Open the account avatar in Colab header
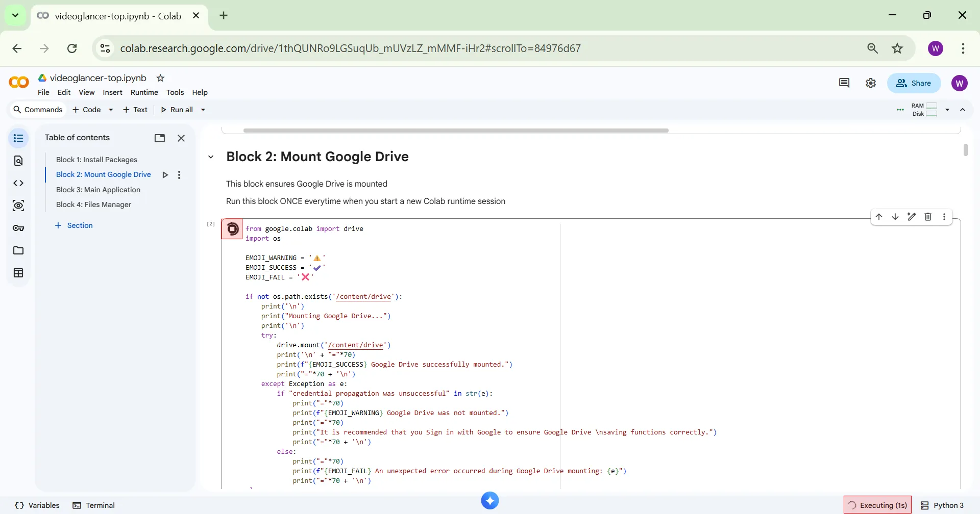980x514 pixels. click(x=960, y=83)
